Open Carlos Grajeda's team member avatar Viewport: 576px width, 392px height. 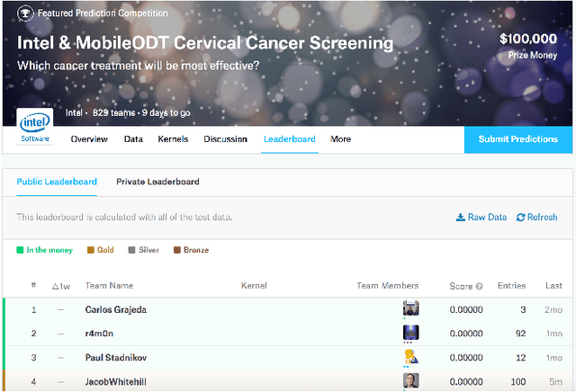[x=411, y=308]
